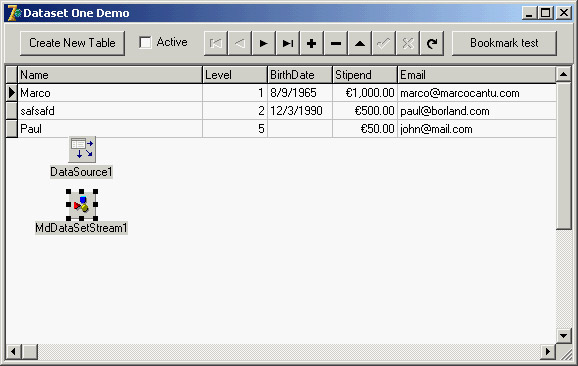
Task: Click the vertical scrollbar down arrow
Action: [x=564, y=335]
